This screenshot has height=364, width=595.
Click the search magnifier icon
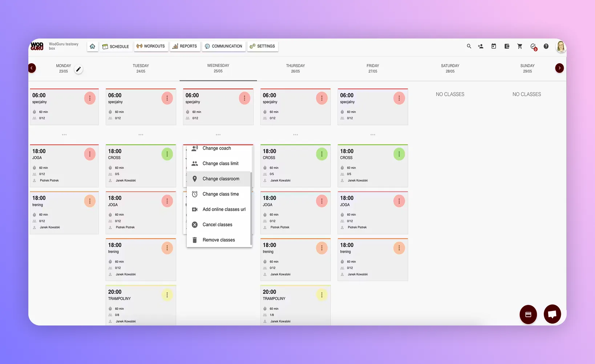469,46
